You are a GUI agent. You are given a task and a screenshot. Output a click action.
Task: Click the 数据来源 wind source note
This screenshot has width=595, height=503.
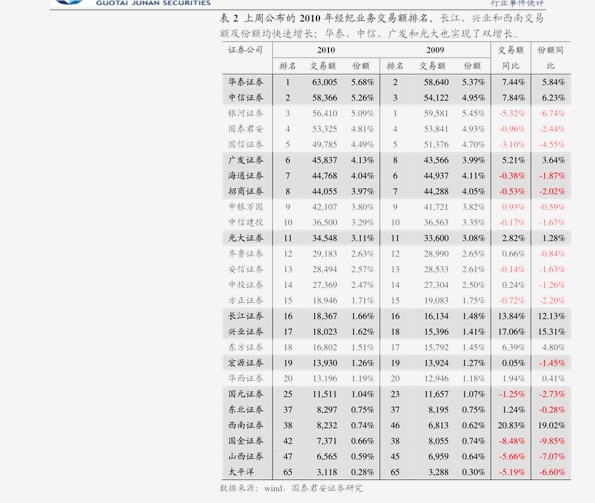pyautogui.click(x=291, y=488)
